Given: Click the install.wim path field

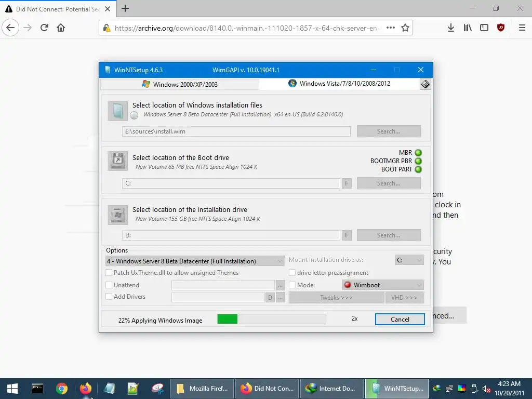Looking at the screenshot, I should (x=236, y=131).
